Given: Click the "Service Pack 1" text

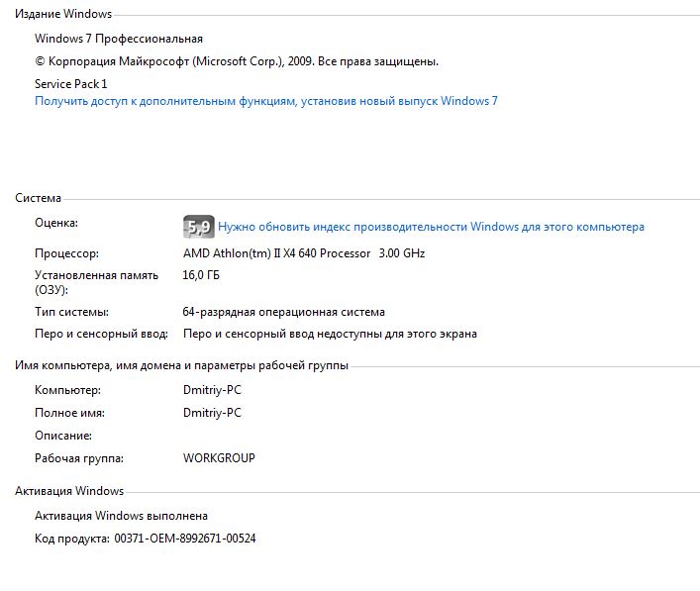Looking at the screenshot, I should pos(71,84).
